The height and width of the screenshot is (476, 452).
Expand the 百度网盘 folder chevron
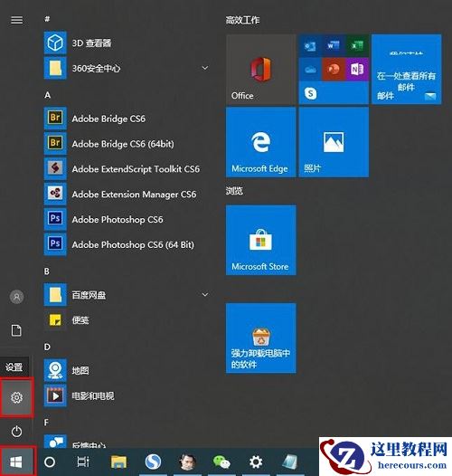click(205, 294)
